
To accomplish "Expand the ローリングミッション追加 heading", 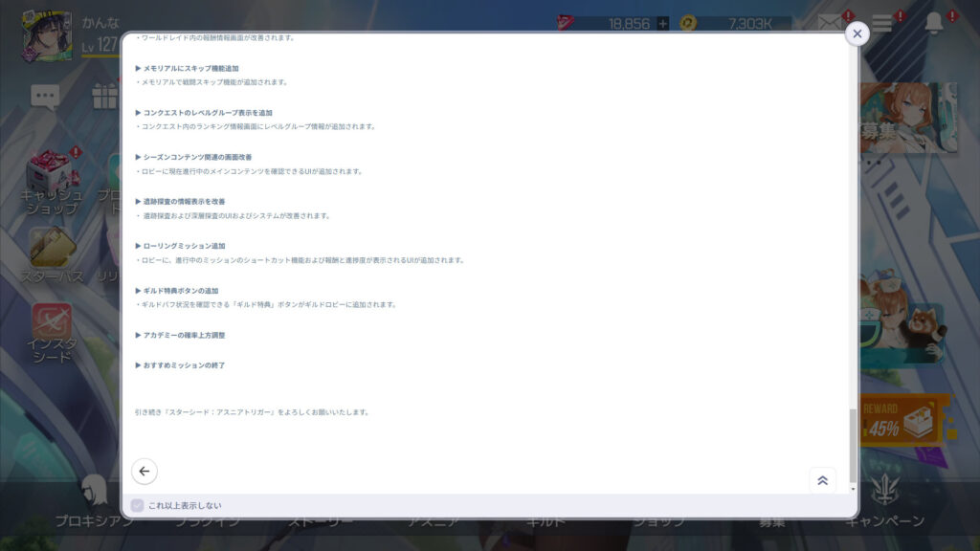I will click(x=184, y=246).
